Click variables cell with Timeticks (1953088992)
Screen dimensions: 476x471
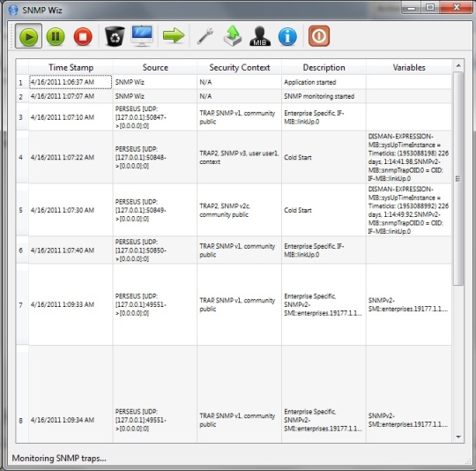point(409,210)
